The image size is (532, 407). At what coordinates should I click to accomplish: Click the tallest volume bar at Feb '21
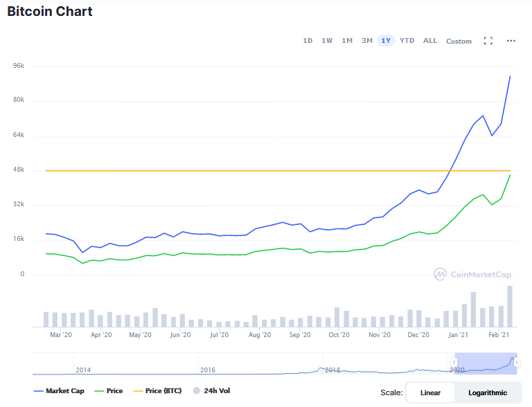pyautogui.click(x=510, y=306)
